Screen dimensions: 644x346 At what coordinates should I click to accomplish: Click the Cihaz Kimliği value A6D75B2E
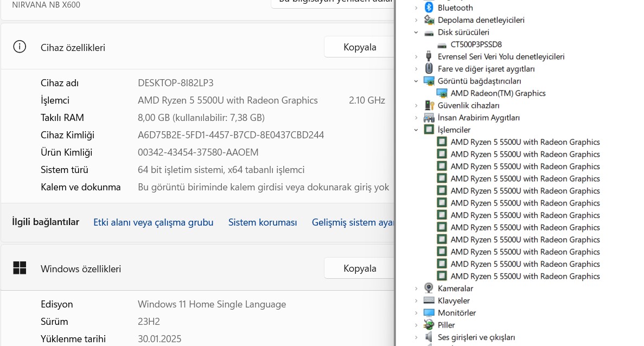231,135
